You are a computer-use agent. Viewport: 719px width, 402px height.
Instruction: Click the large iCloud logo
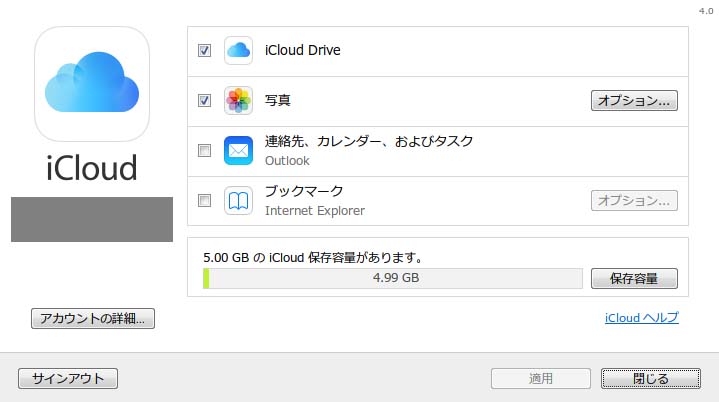92,84
